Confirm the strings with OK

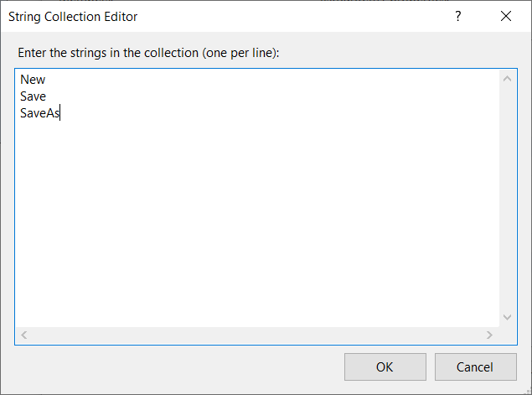click(x=385, y=366)
